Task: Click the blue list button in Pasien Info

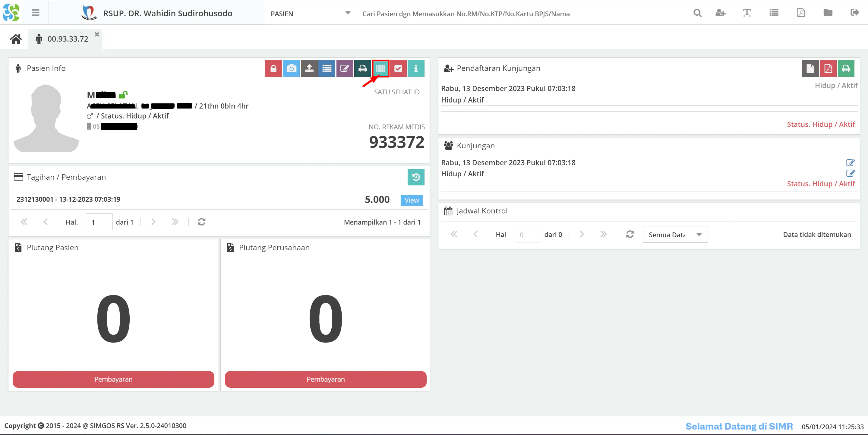Action: click(327, 68)
